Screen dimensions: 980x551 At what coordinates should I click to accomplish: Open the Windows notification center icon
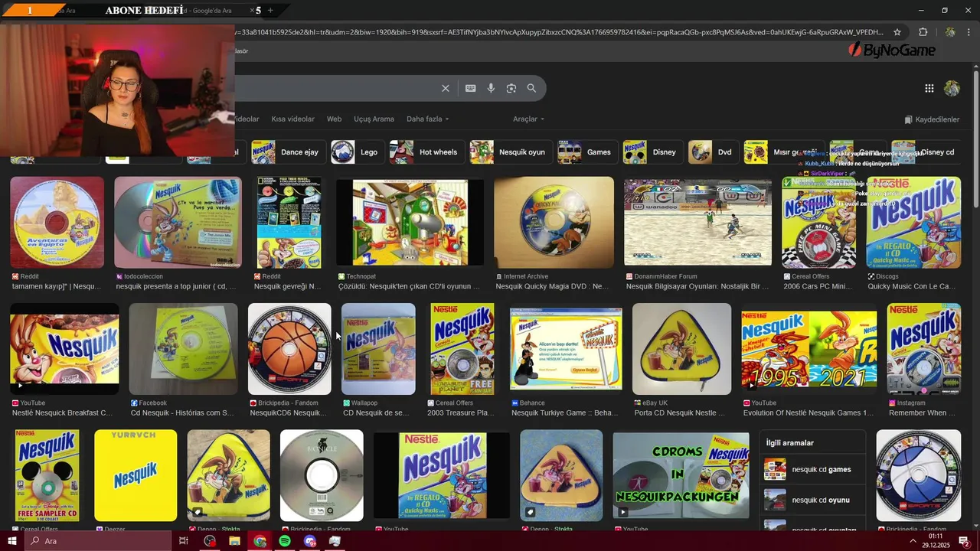pyautogui.click(x=965, y=541)
